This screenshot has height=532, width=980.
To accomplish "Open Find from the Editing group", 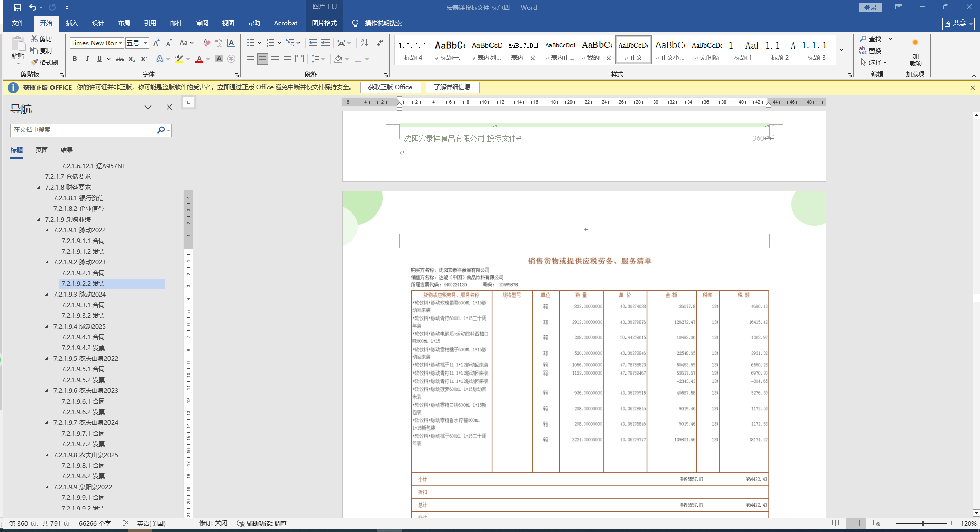I will 870,39.
